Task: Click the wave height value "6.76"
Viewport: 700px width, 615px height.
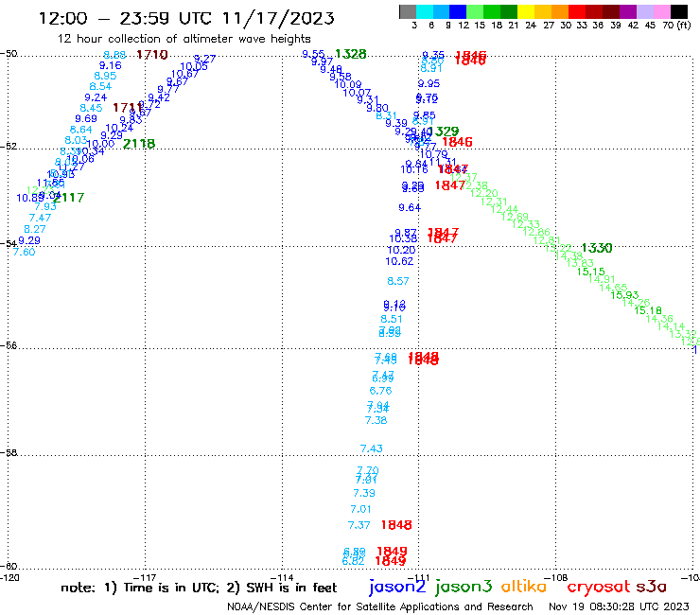Action: 381,391
